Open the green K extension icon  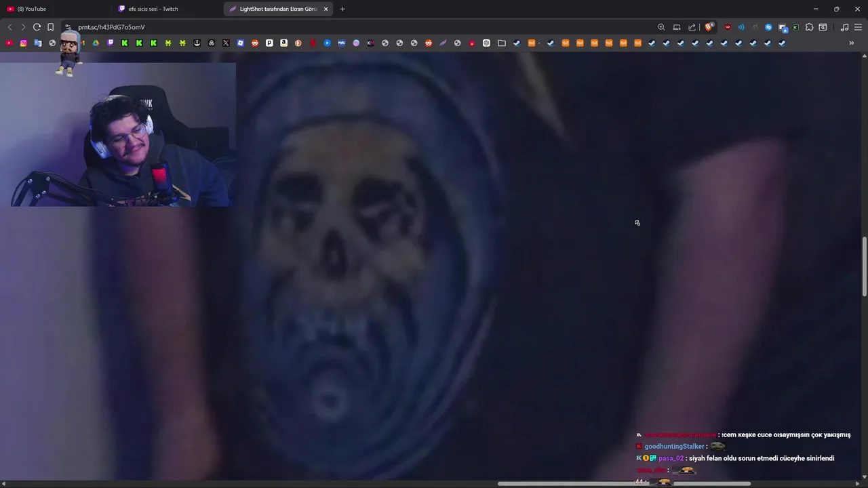tap(795, 27)
